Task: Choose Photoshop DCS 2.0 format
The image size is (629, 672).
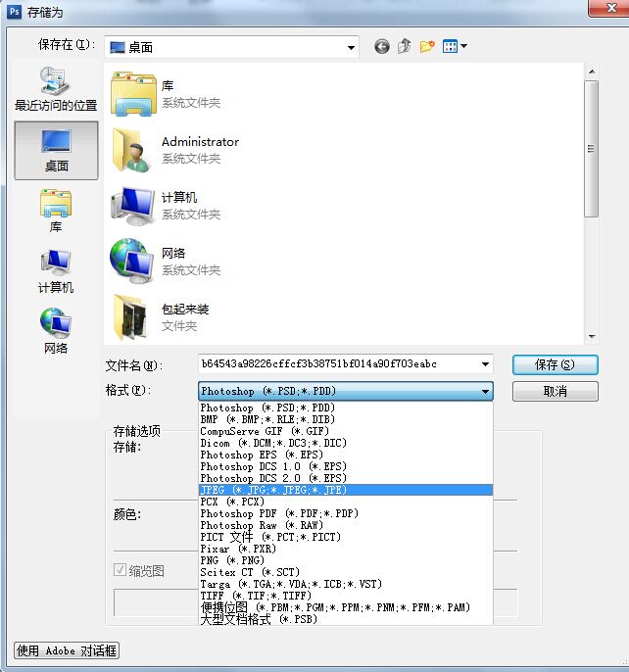Action: tap(346, 478)
